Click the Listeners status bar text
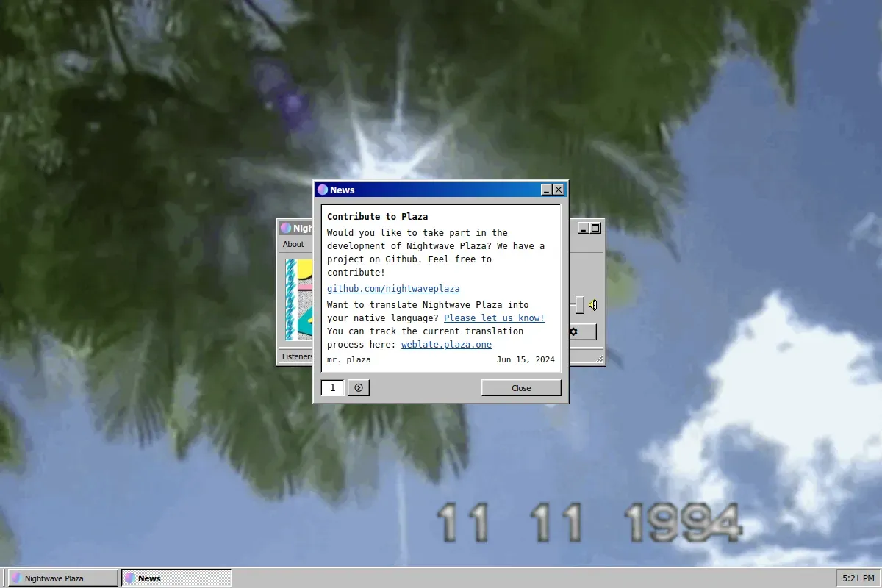This screenshot has height=588, width=882. coord(297,356)
